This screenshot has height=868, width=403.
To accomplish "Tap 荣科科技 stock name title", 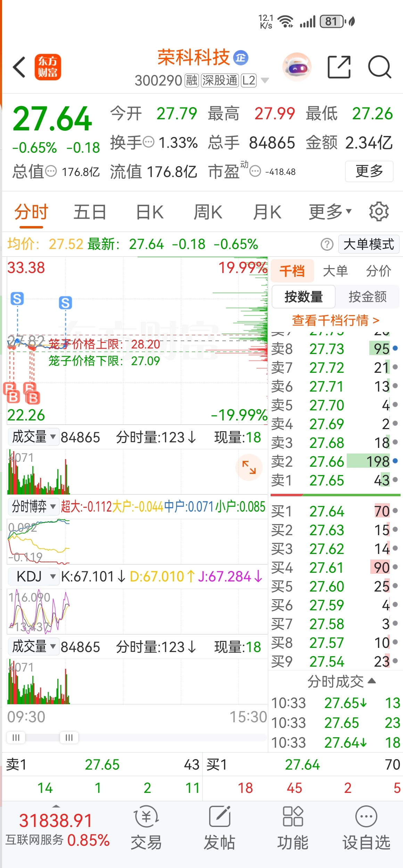I will pyautogui.click(x=194, y=57).
